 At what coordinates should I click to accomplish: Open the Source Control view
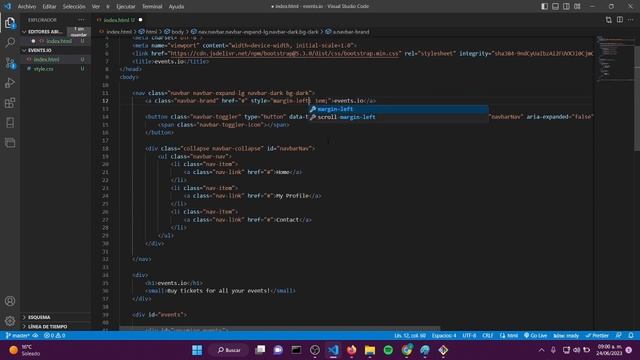10,63
